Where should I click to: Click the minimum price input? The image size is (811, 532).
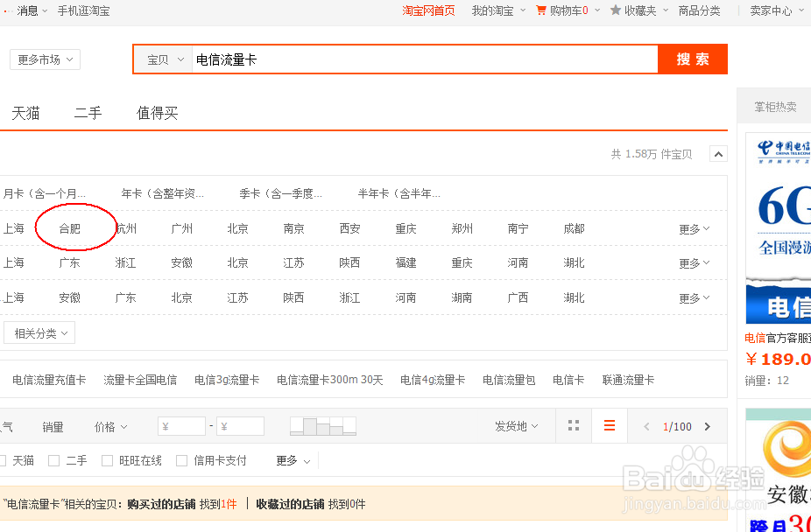tap(181, 427)
